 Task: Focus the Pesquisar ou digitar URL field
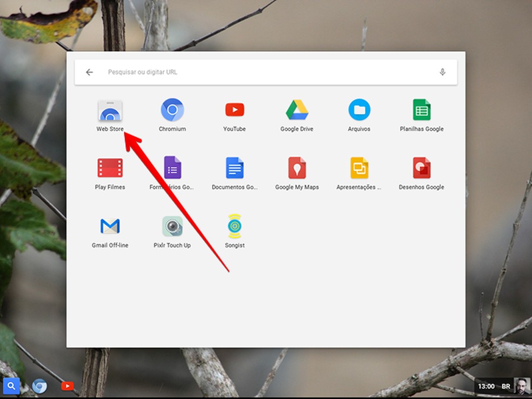pos(265,72)
